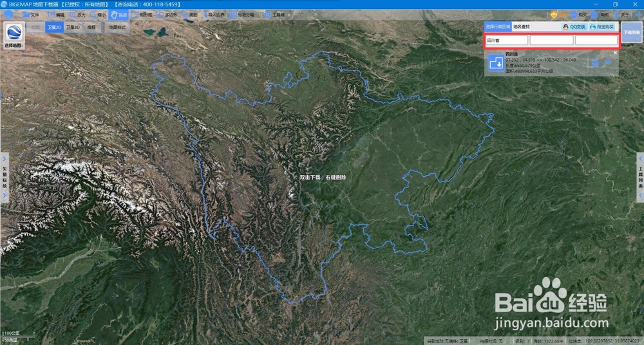The height and width of the screenshot is (345, 644).
Task: Open the county dropdown field
Action: (596, 41)
